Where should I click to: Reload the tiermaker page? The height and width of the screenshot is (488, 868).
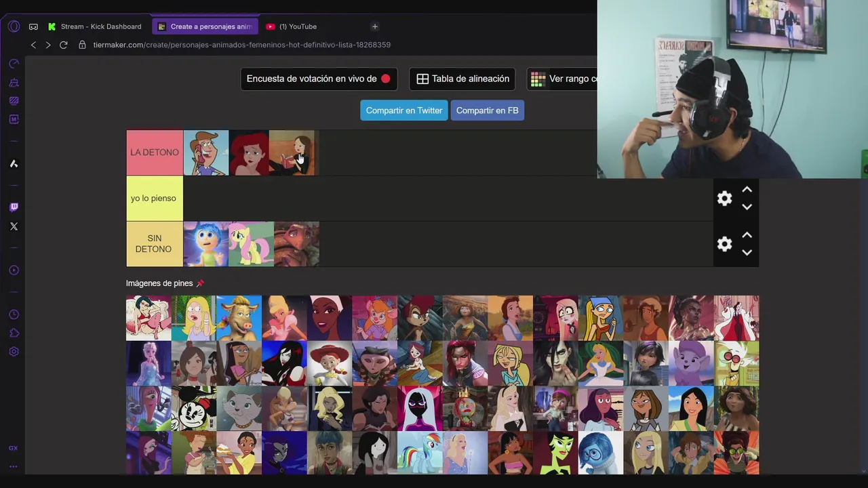click(x=64, y=45)
